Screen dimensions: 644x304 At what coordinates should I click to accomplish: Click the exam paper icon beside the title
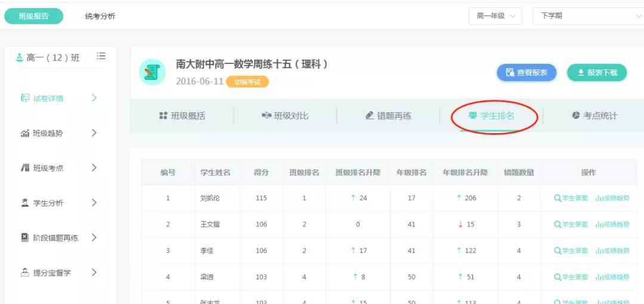coord(152,72)
